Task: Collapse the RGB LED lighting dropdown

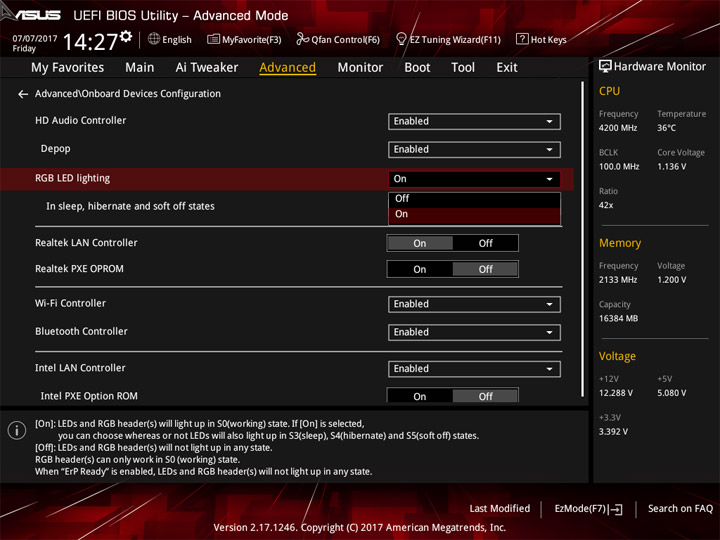Action: 474,179
